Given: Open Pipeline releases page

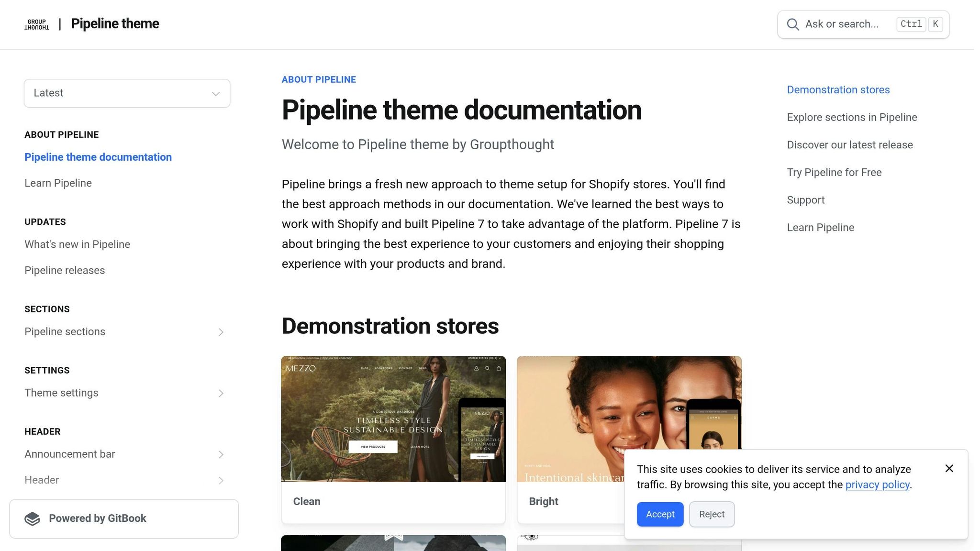Looking at the screenshot, I should (x=65, y=270).
